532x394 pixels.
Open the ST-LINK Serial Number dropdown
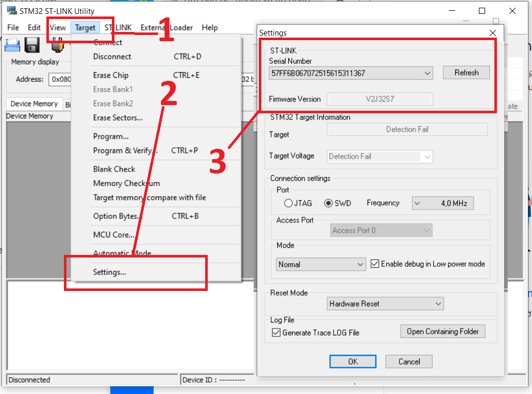(351, 73)
